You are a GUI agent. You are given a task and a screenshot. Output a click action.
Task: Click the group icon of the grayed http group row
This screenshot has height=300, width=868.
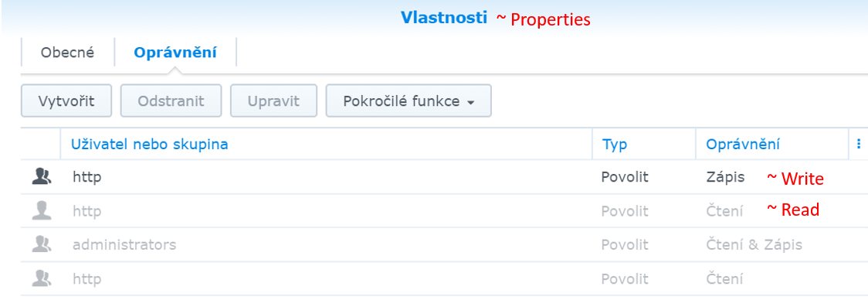click(x=42, y=278)
